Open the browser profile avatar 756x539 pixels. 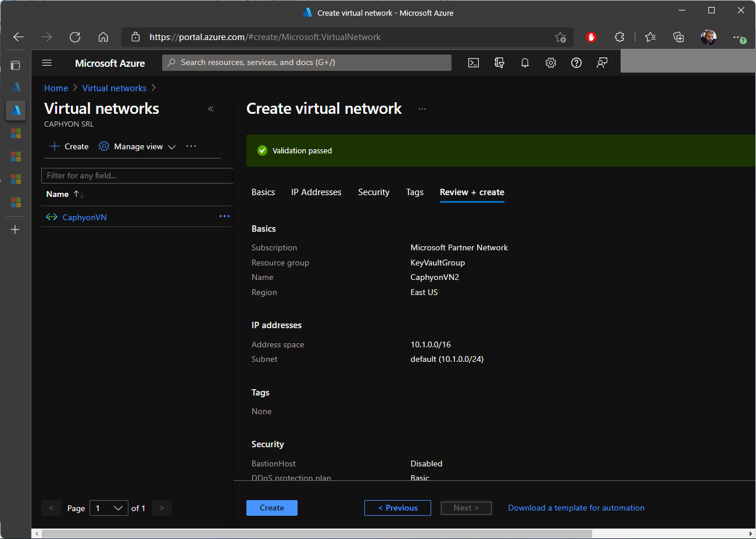click(708, 37)
